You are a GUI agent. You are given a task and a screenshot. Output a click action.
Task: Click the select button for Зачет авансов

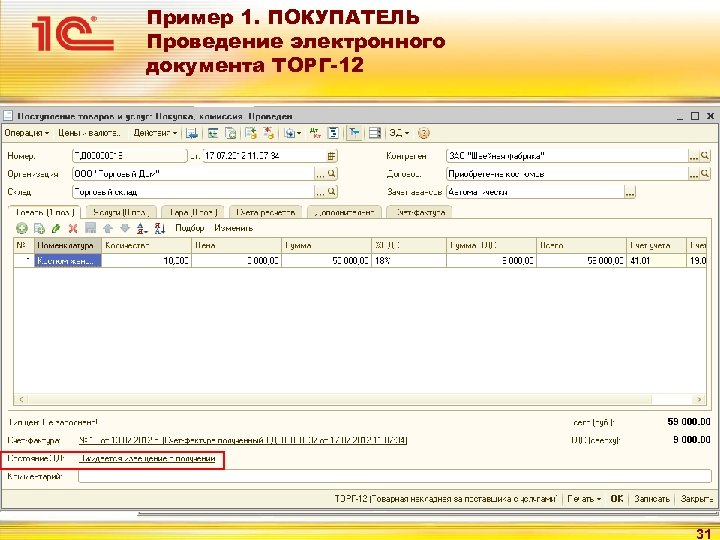(x=630, y=192)
